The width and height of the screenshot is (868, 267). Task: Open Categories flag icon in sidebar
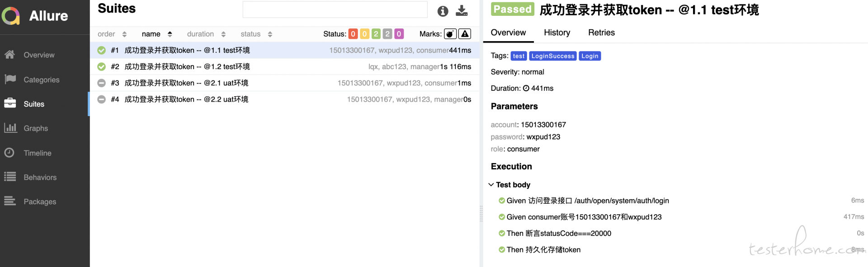click(10, 80)
